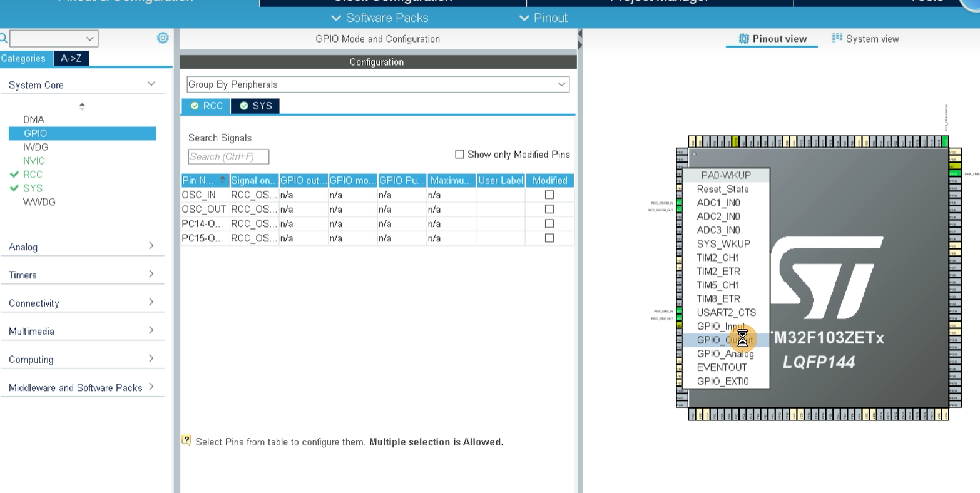Screen dimensions: 980x493
Task: Open the category search combo box
Action: coord(54,39)
